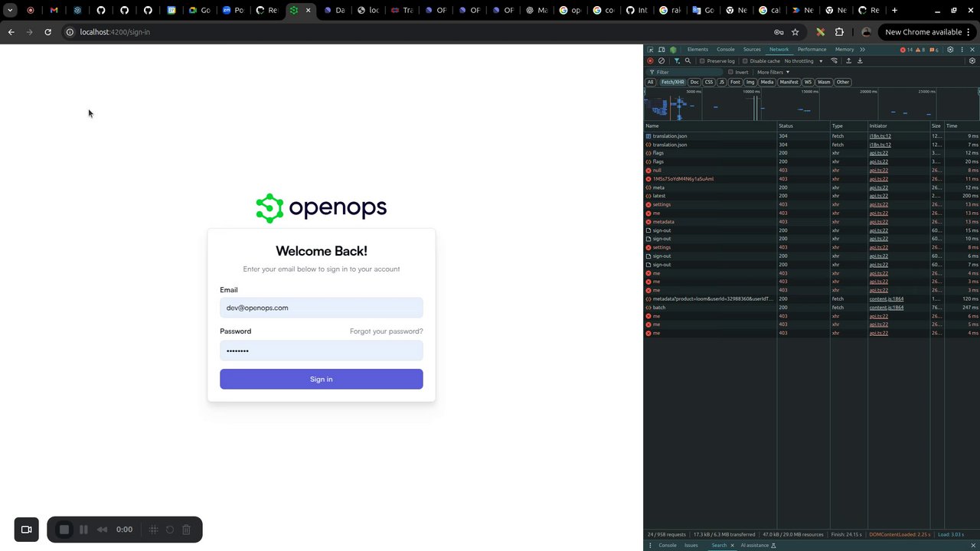
Task: Open the password manager key icon
Action: (778, 32)
